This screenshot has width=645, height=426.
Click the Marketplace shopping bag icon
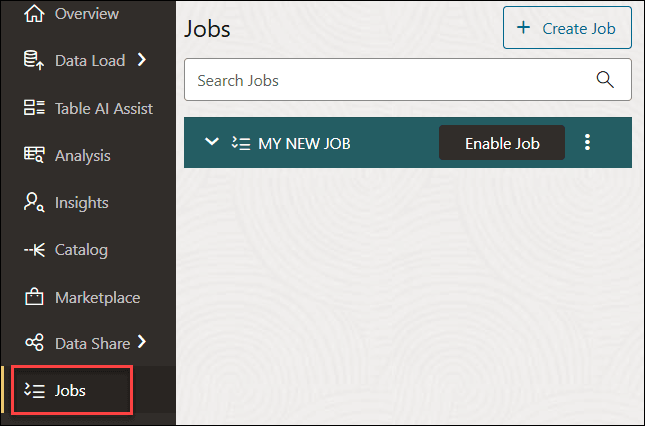point(34,297)
